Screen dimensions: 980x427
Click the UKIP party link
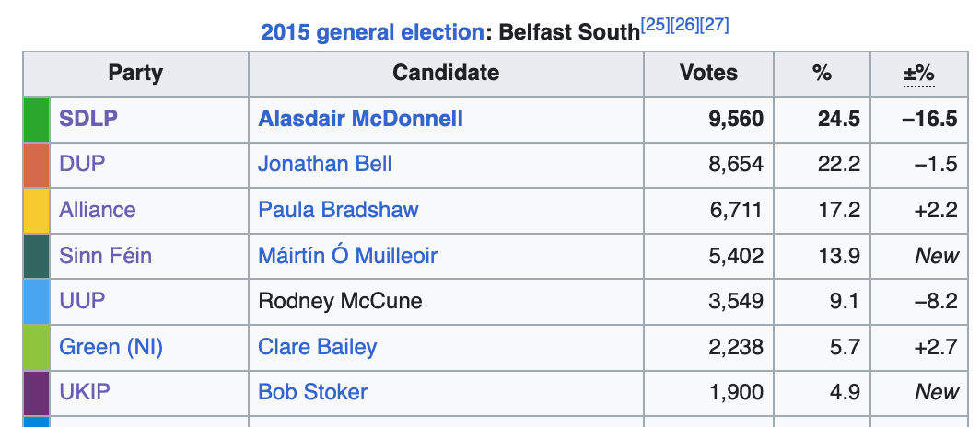85,392
